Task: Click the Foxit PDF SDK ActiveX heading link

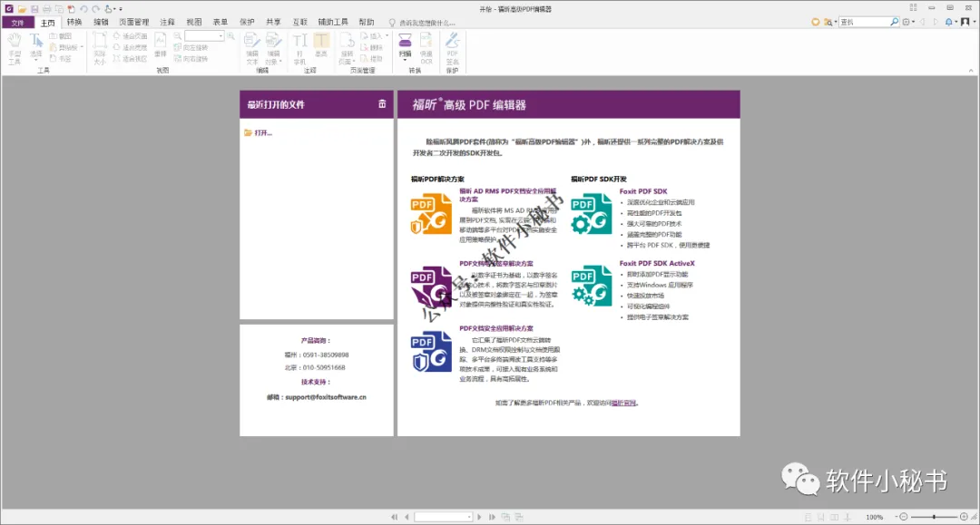Action: coord(657,264)
